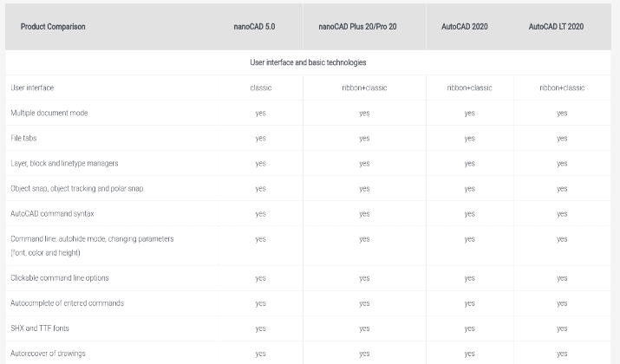Select the User interface row label
Image resolution: width=620 pixels, height=364 pixels.
tap(32, 88)
